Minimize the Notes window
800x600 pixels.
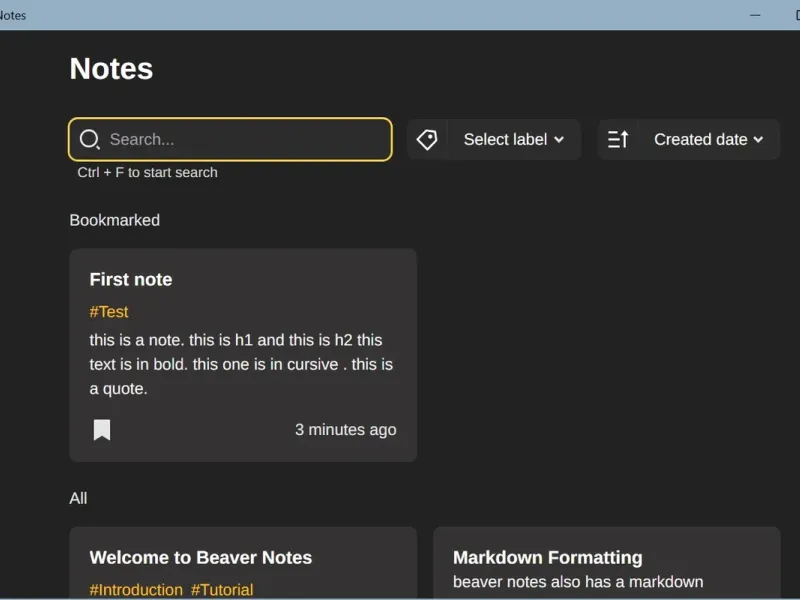756,15
